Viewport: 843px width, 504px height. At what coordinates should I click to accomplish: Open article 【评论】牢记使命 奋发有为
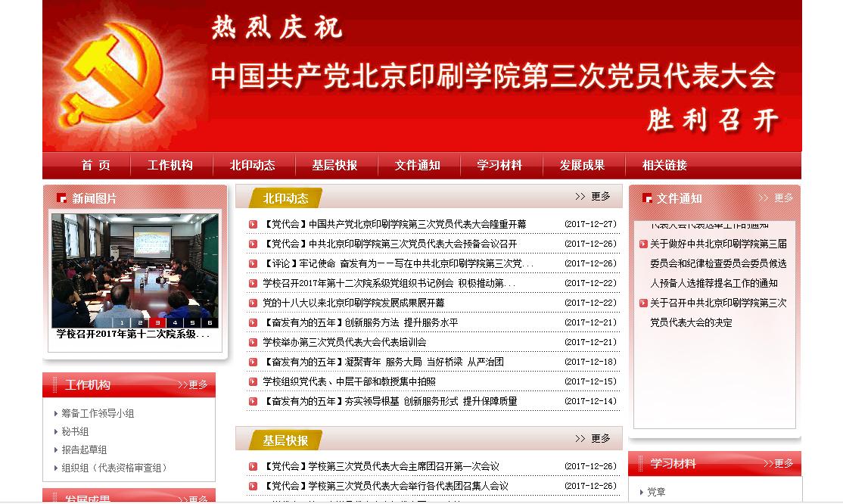398,263
